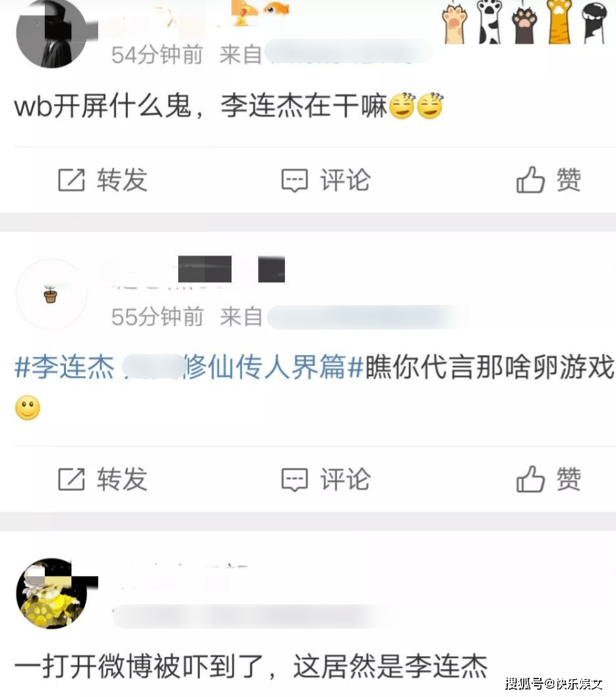Open post text '一打开微博被吓到了'

coord(139,667)
